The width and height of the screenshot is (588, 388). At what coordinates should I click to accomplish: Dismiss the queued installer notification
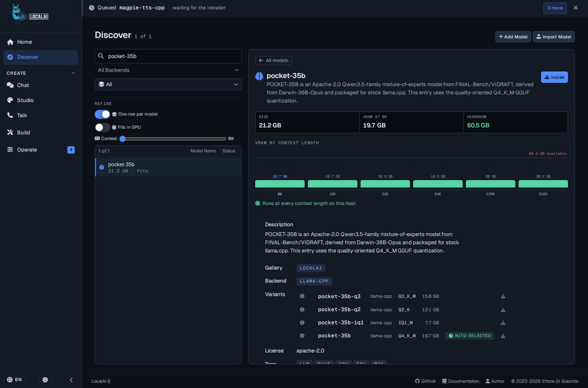pos(576,8)
